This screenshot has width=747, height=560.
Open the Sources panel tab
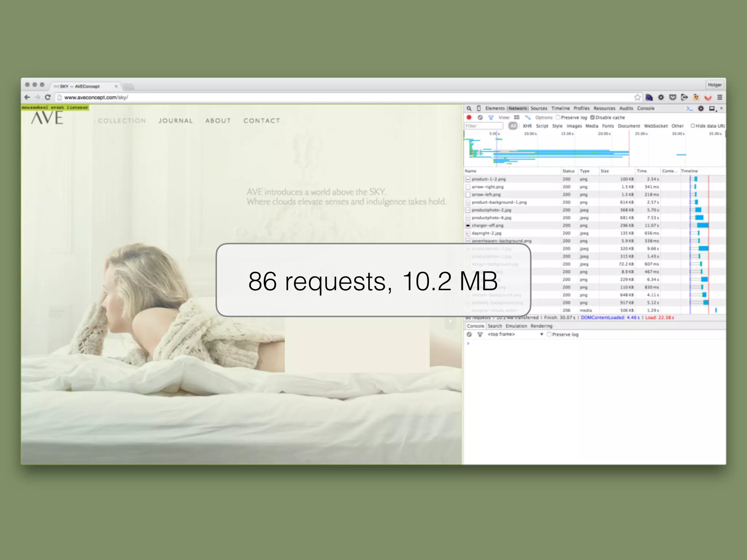(x=539, y=108)
